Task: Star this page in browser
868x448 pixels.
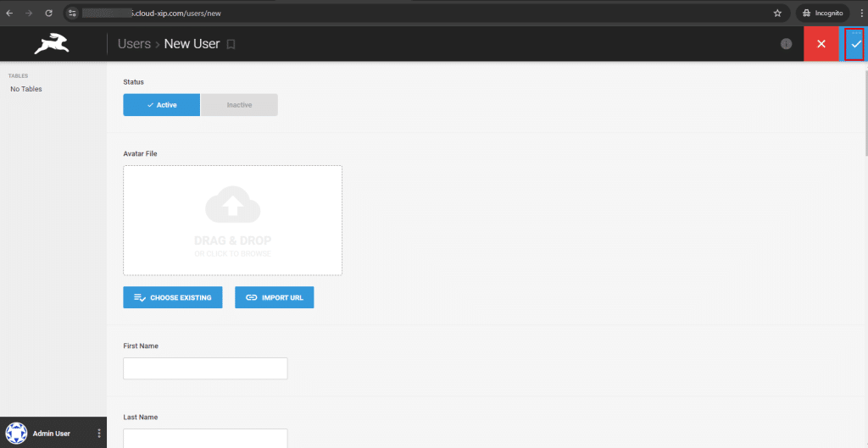Action: pyautogui.click(x=777, y=14)
